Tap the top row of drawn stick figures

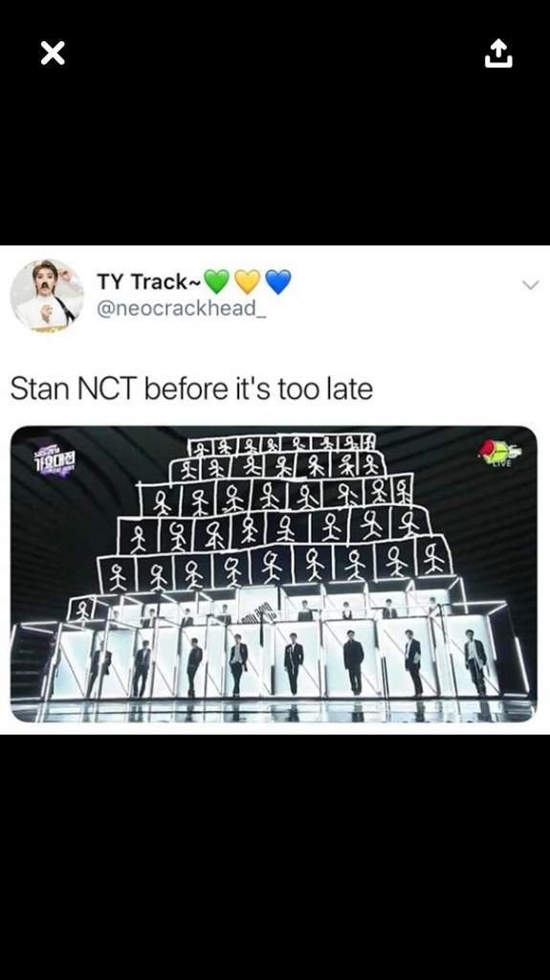(282, 446)
